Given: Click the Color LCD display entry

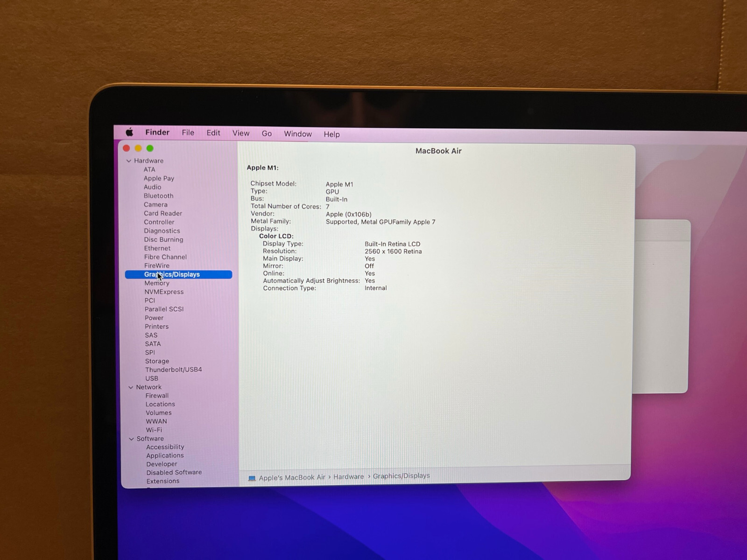Looking at the screenshot, I should (x=276, y=236).
